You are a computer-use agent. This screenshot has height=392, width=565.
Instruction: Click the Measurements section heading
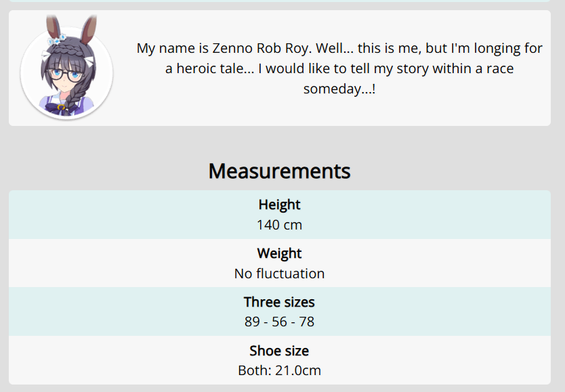coord(279,171)
